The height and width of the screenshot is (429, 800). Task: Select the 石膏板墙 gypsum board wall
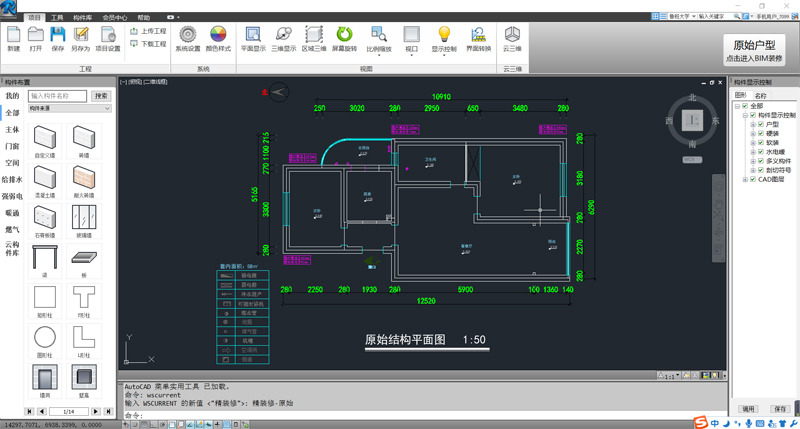point(45,221)
